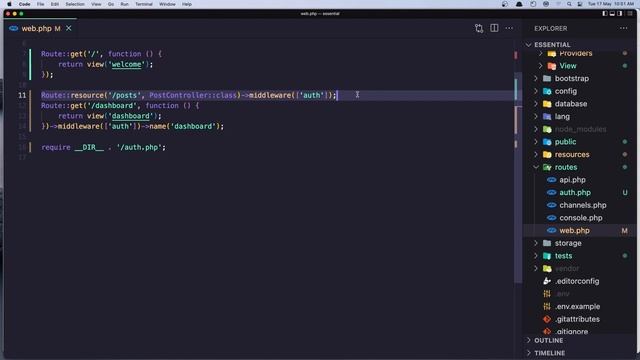Open console.php file
The width and height of the screenshot is (640, 360).
click(580, 218)
